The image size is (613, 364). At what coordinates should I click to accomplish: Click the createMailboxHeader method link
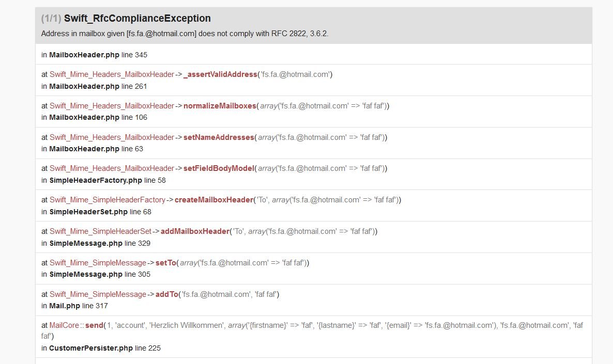(x=214, y=200)
